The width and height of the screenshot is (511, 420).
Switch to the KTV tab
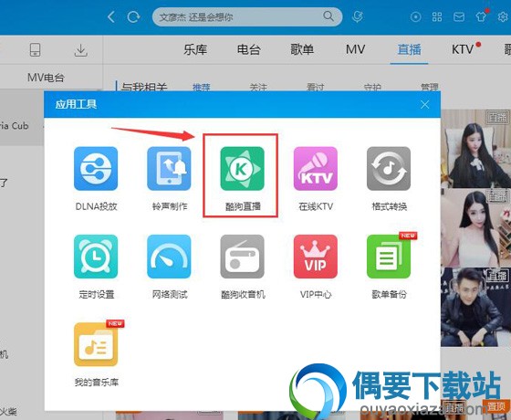tap(463, 49)
